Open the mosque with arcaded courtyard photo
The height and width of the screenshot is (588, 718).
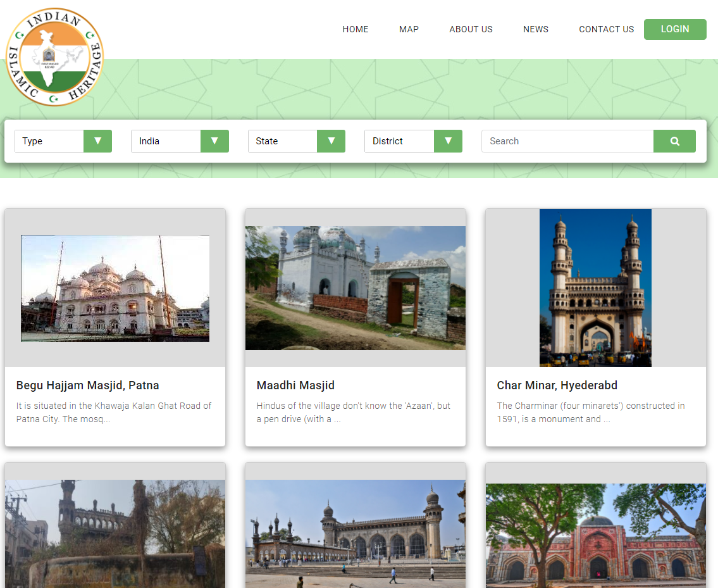pyautogui.click(x=356, y=534)
